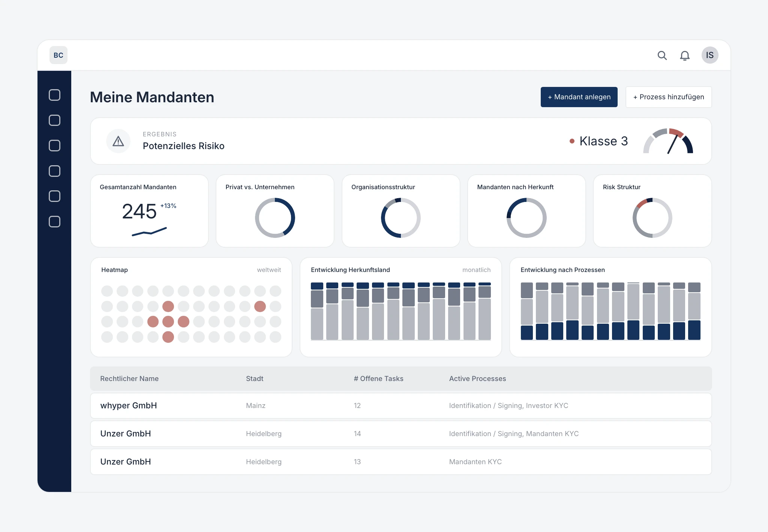Screen dimensions: 768x532
Task: Click the warning triangle risk icon
Action: point(118,141)
